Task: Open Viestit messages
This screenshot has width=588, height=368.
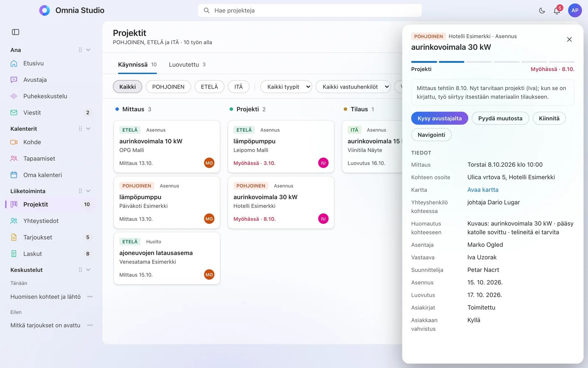Action: (51, 113)
